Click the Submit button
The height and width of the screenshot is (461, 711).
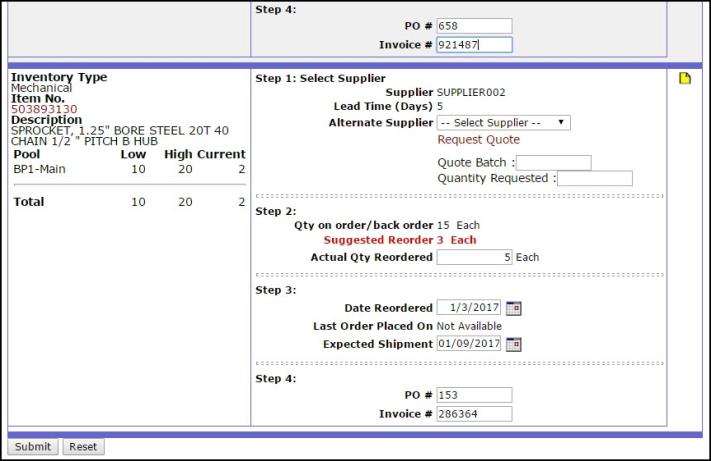(33, 446)
